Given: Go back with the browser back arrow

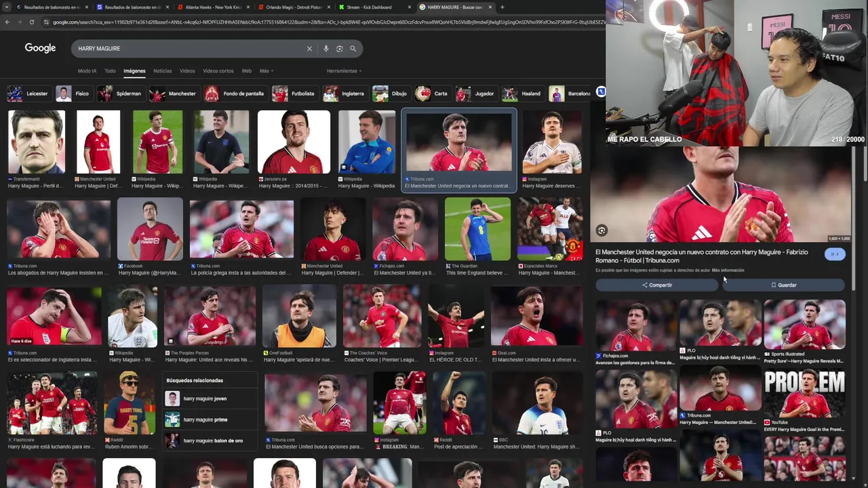Looking at the screenshot, I should point(7,22).
